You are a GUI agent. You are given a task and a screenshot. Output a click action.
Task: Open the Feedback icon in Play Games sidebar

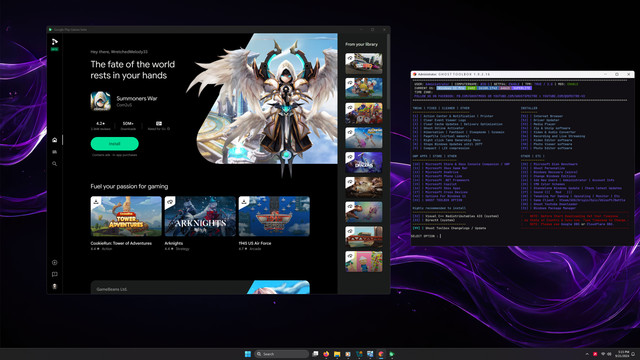coord(55,274)
